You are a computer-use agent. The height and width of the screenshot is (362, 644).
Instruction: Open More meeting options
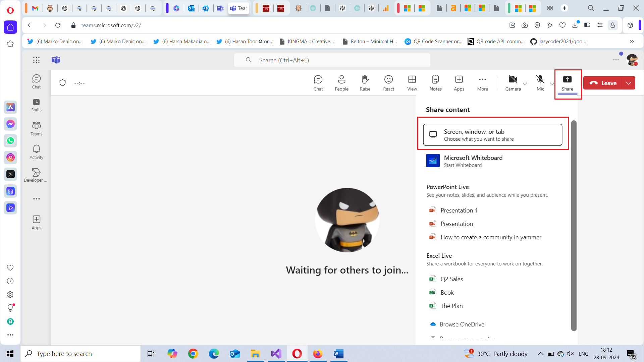pyautogui.click(x=482, y=83)
